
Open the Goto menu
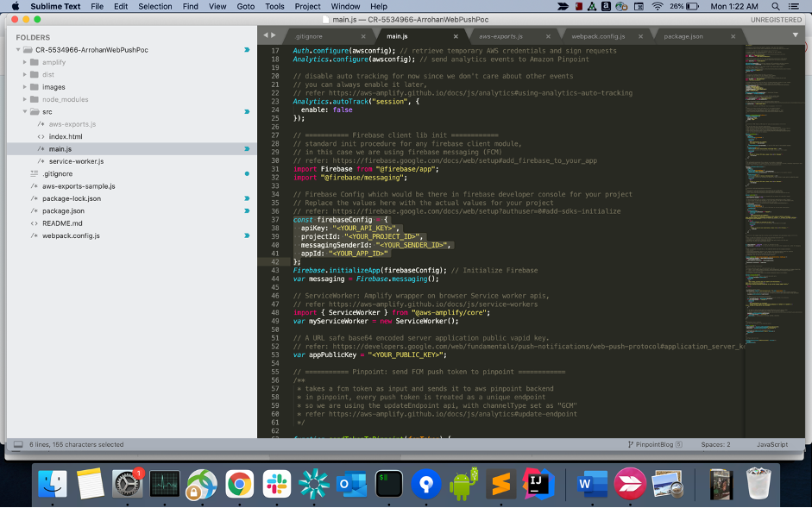pyautogui.click(x=246, y=6)
